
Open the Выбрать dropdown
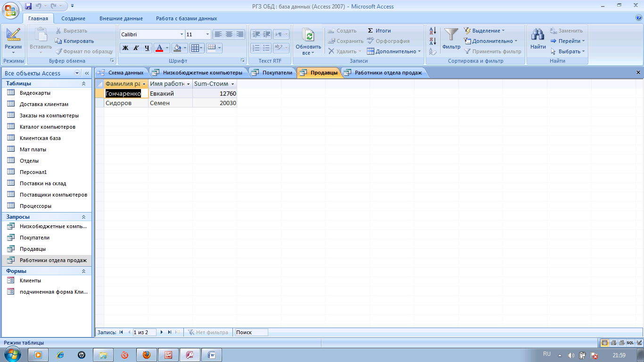(568, 51)
